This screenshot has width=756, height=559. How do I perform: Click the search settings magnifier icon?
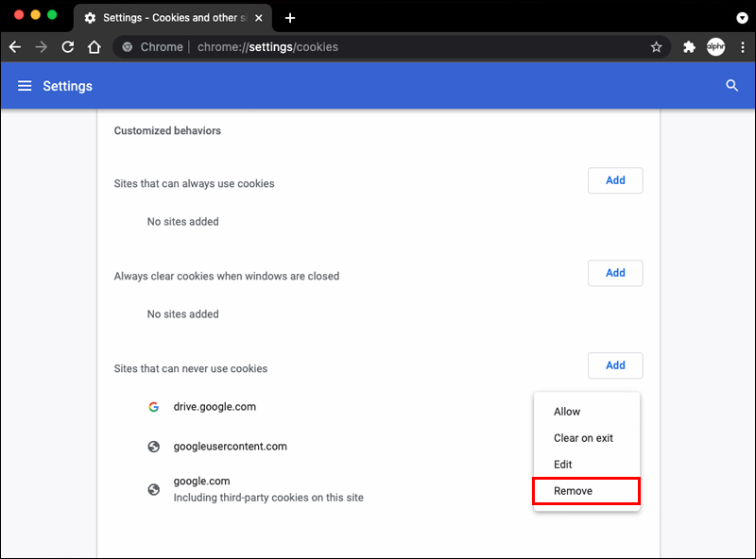pyautogui.click(x=731, y=86)
